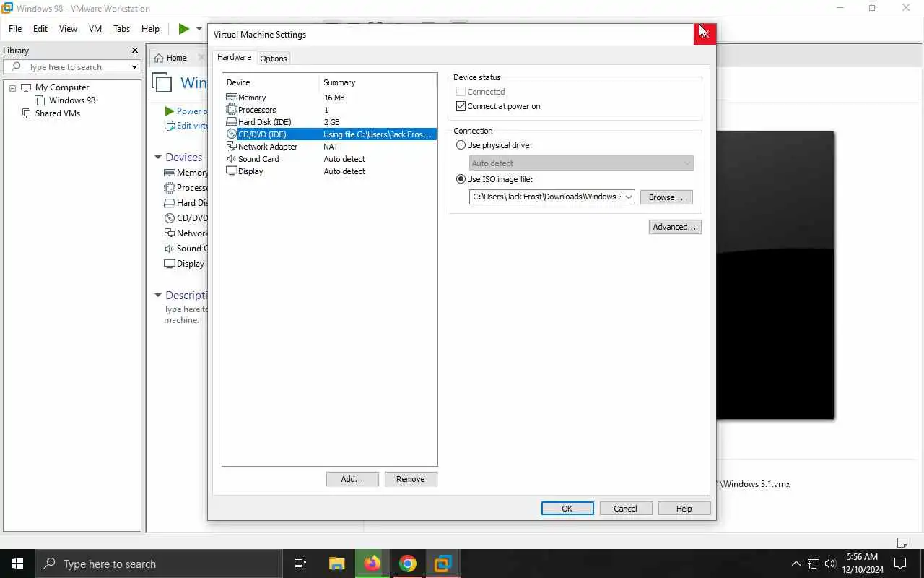
Task: Click the 2 GB hard disk summary value
Action: tap(331, 122)
